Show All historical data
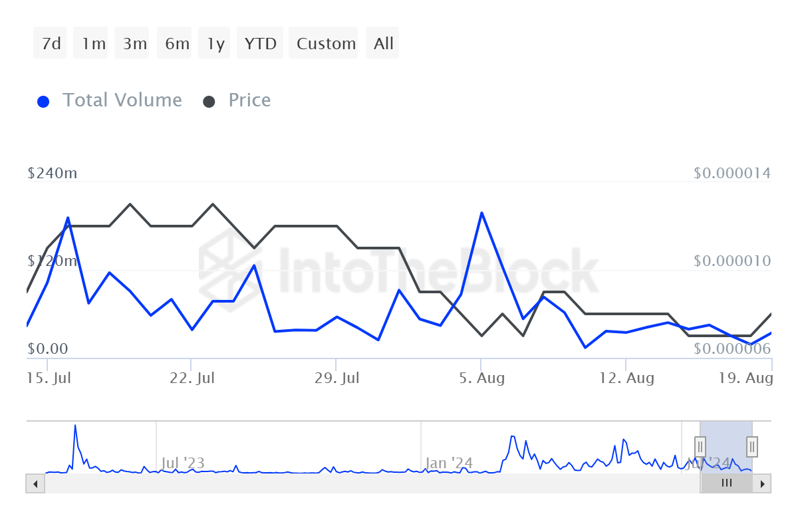This screenshot has width=798, height=532. pos(384,43)
